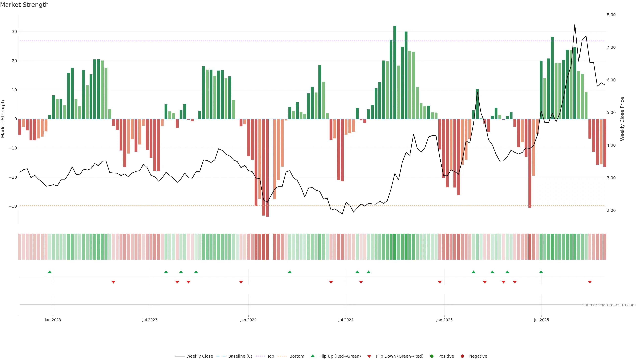Click red flip-down marker just before Jan 2024
Screen dimensions: 644x362
(x=241, y=282)
